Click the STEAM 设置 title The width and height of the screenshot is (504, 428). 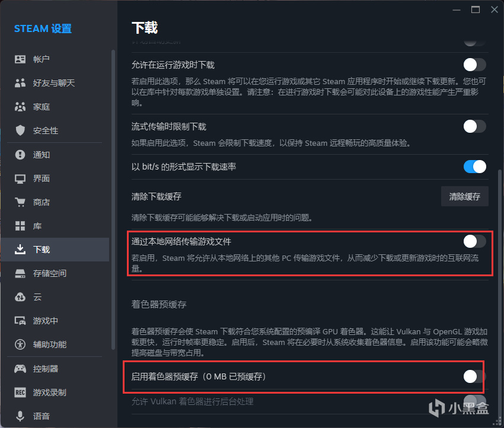(43, 28)
